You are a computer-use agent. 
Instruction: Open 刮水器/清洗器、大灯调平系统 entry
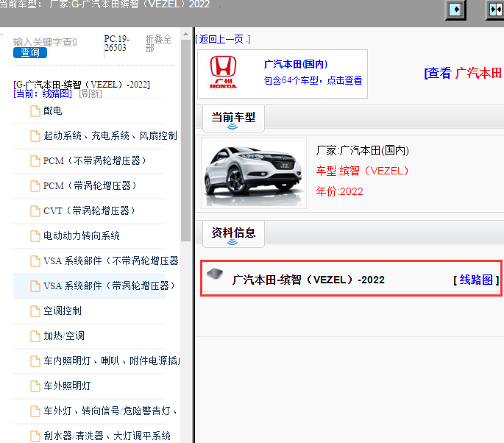(107, 436)
